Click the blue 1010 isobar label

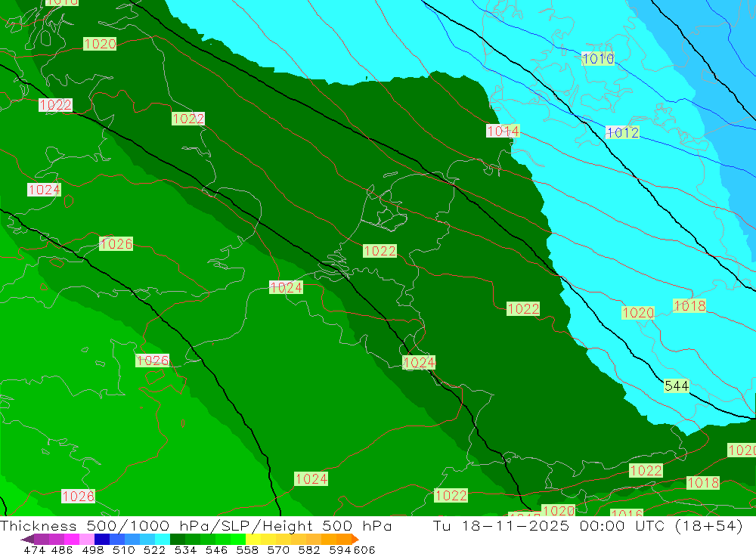[598, 59]
